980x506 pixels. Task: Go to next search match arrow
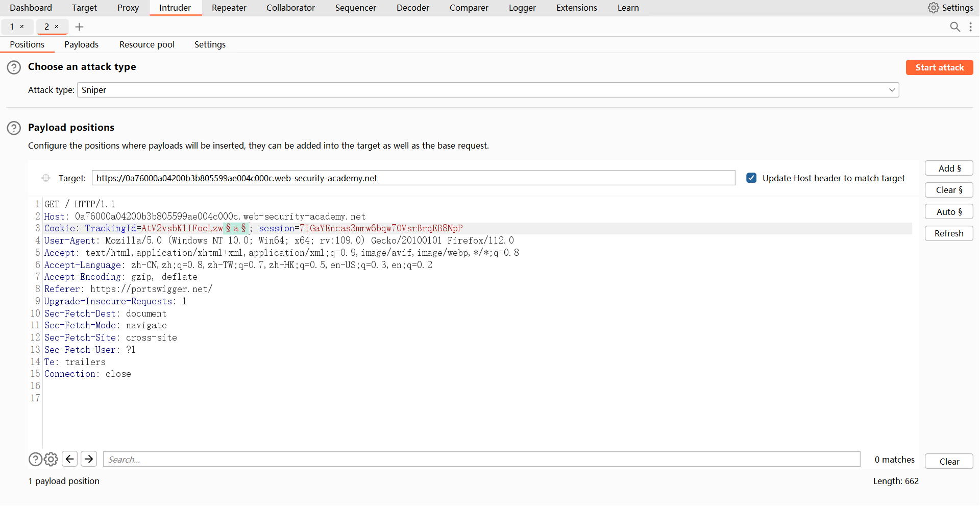tap(89, 459)
